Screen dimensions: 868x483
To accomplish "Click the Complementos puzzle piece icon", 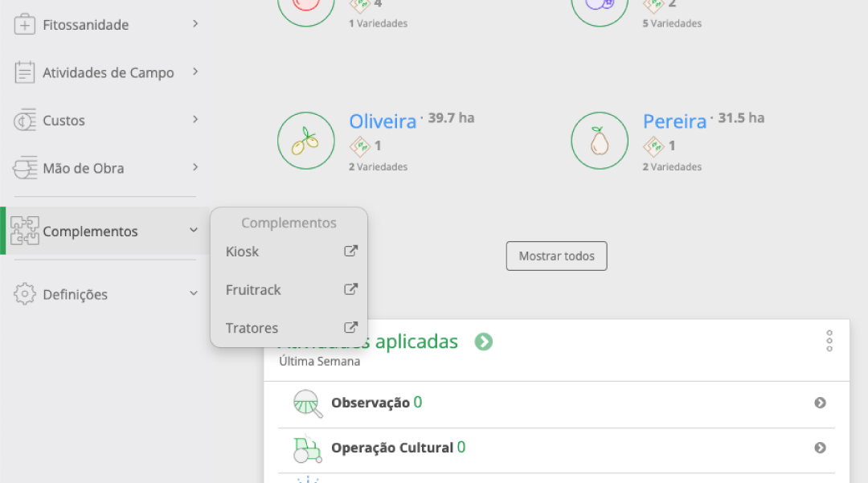I will 25,231.
